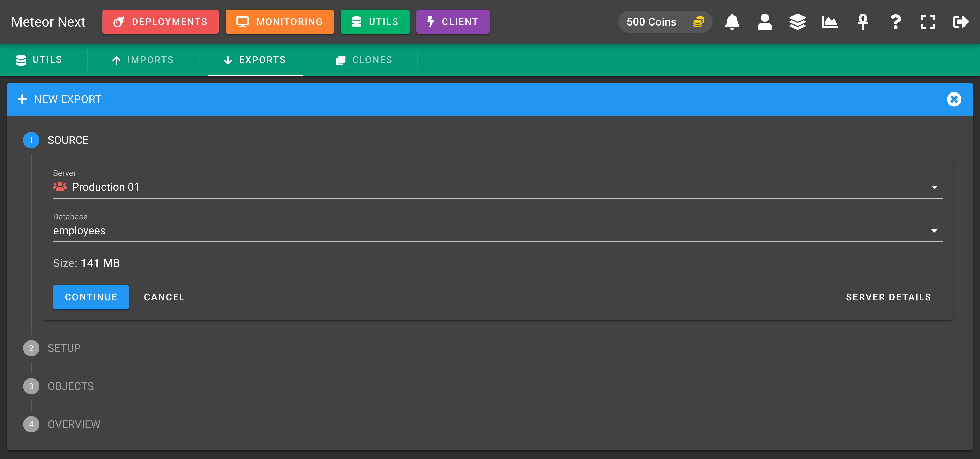Switch to the Exports tab
Screen dimensions: 980x459
[255, 60]
